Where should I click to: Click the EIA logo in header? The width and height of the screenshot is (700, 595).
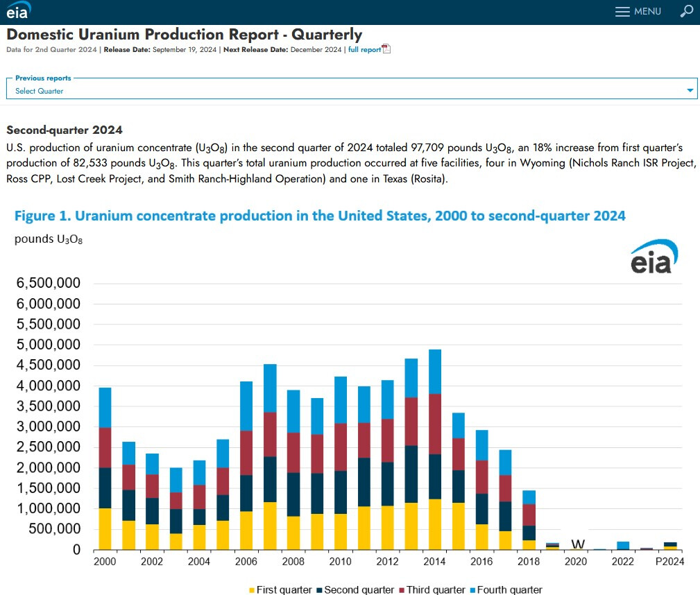(x=18, y=10)
